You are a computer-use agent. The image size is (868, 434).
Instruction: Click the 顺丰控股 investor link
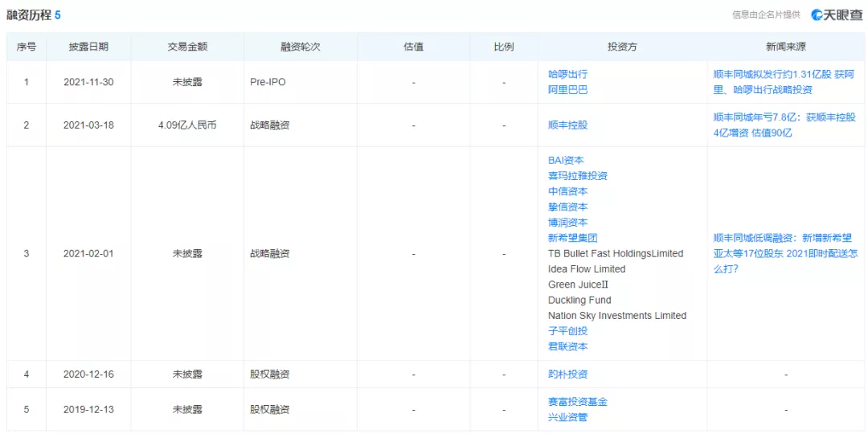click(x=567, y=125)
